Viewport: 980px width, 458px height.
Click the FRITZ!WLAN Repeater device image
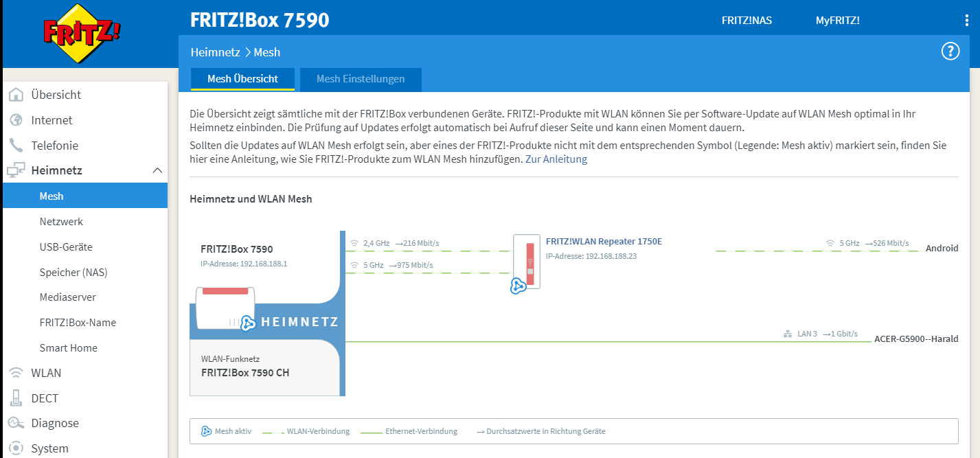coord(527,263)
